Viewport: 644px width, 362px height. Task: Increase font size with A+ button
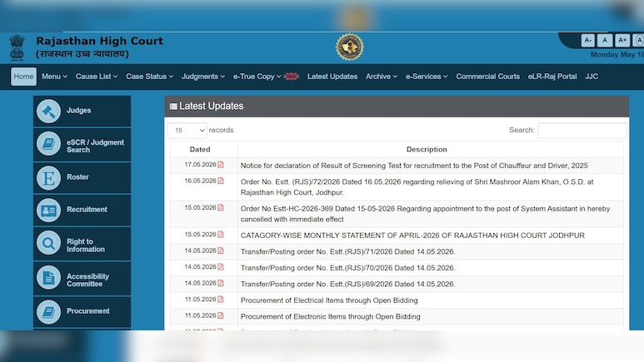(x=622, y=40)
